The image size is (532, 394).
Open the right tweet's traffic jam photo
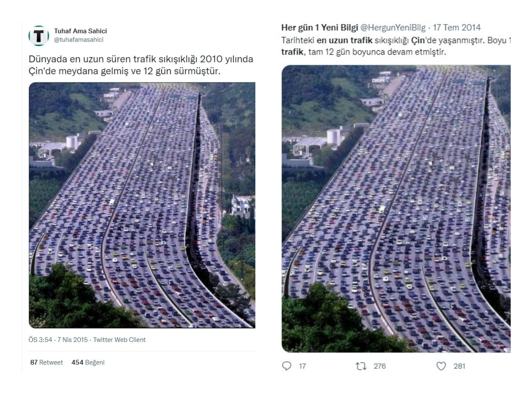[x=396, y=209]
